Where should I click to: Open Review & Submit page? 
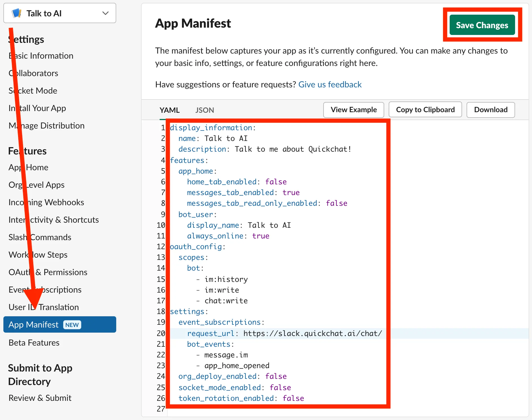click(40, 398)
